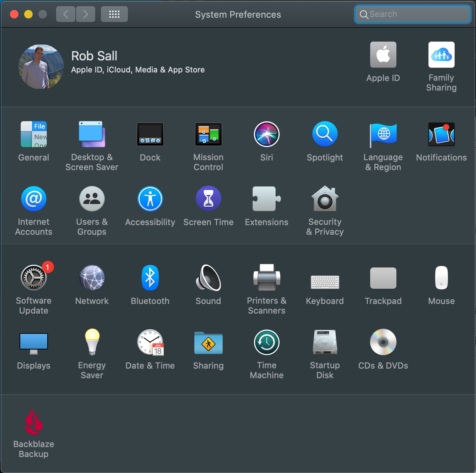Click the Rob Sall account name

(94, 56)
